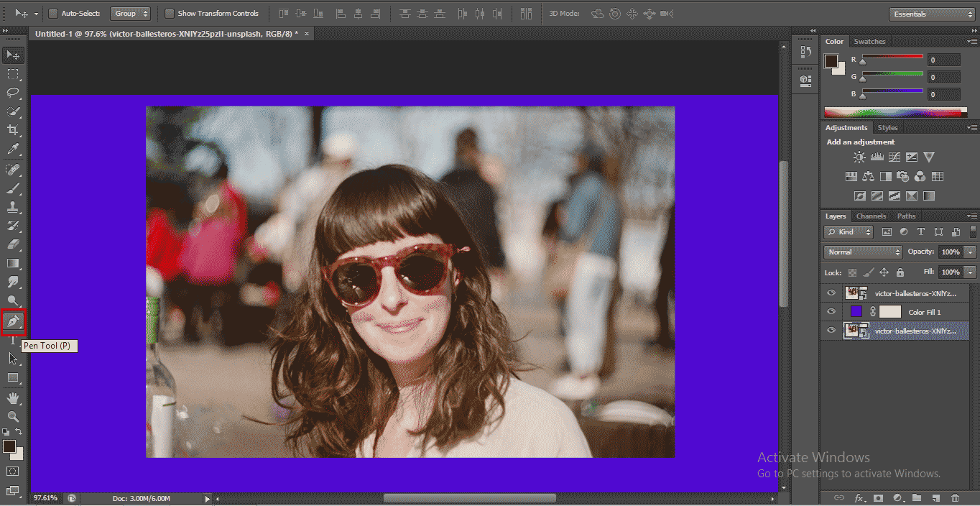This screenshot has width=980, height=506.
Task: Open the Essentials workspace dropdown
Action: [x=933, y=14]
